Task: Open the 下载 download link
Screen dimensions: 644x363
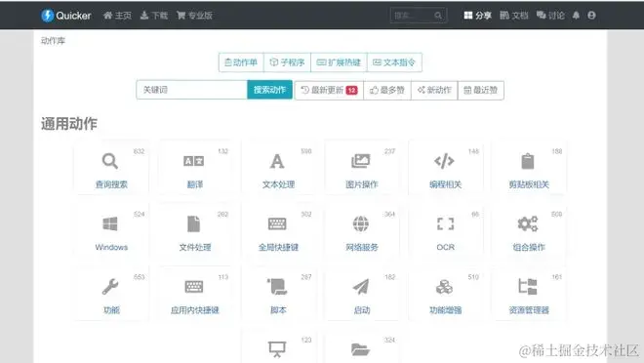Action: pyautogui.click(x=154, y=16)
